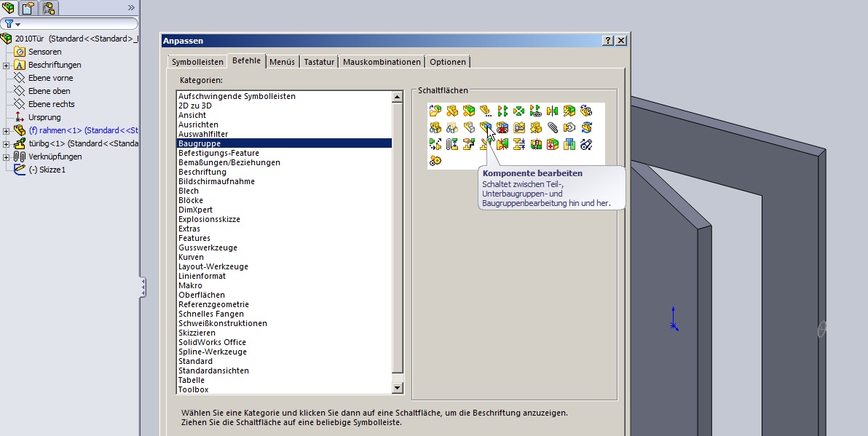The width and height of the screenshot is (868, 436).
Task: Click the gear icon with orange star
Action: click(435, 161)
